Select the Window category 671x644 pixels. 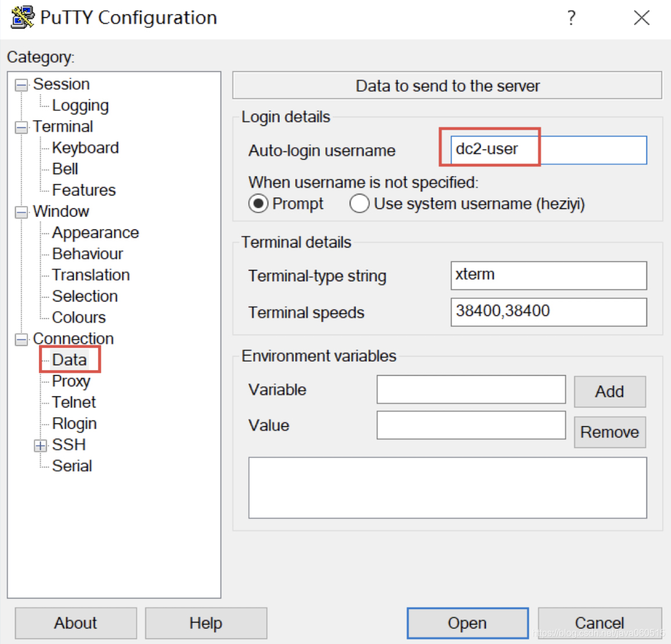pos(61,211)
